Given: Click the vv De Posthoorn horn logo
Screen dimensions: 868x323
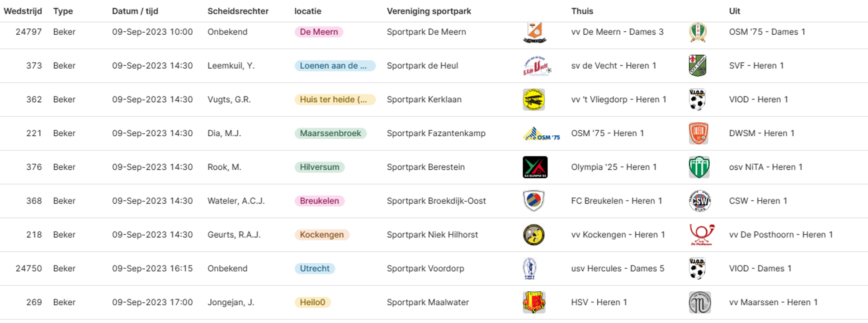Looking at the screenshot, I should 702,235.
